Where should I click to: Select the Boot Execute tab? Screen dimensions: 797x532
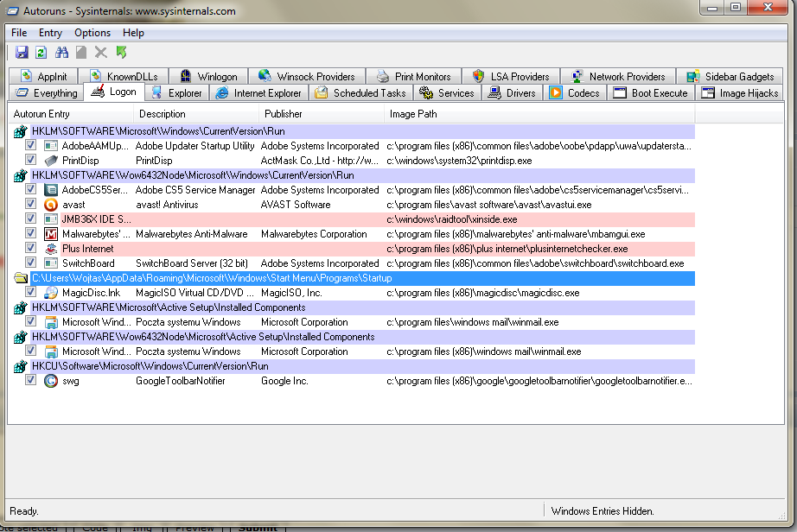651,93
